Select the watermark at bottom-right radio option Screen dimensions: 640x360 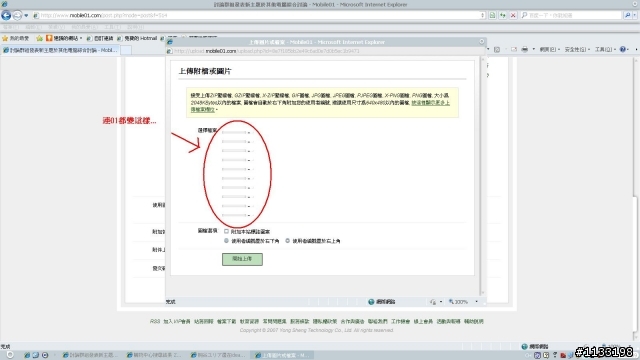(x=226, y=241)
